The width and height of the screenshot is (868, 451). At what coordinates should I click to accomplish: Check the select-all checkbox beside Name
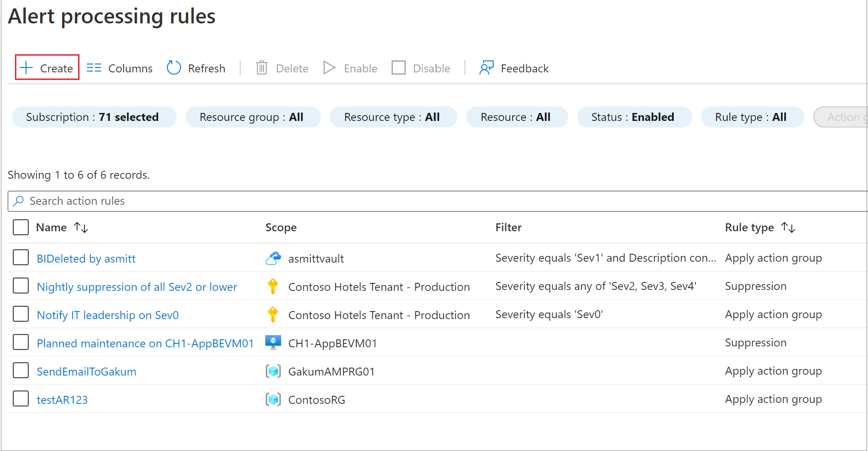[x=21, y=227]
